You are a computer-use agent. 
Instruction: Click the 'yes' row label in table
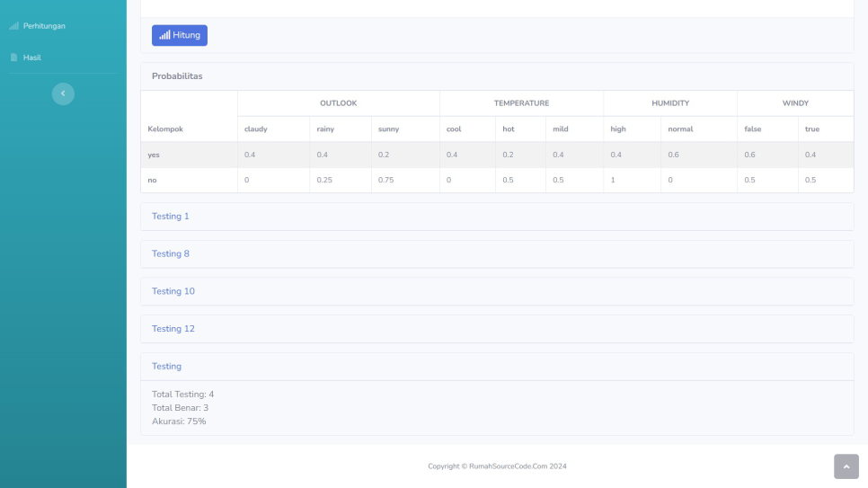(x=154, y=155)
